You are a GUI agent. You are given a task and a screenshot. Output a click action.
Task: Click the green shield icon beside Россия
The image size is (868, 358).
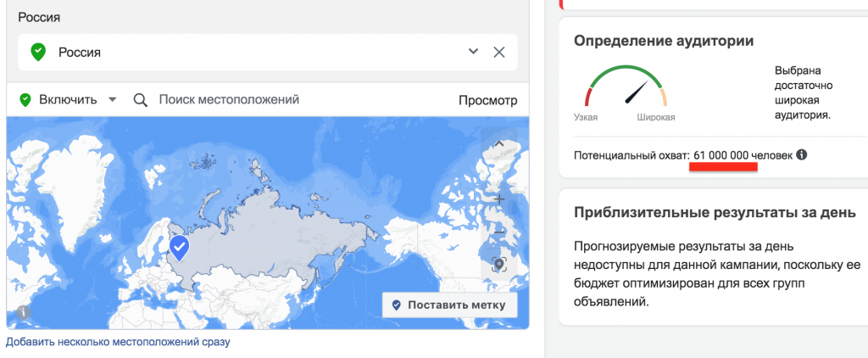37,53
